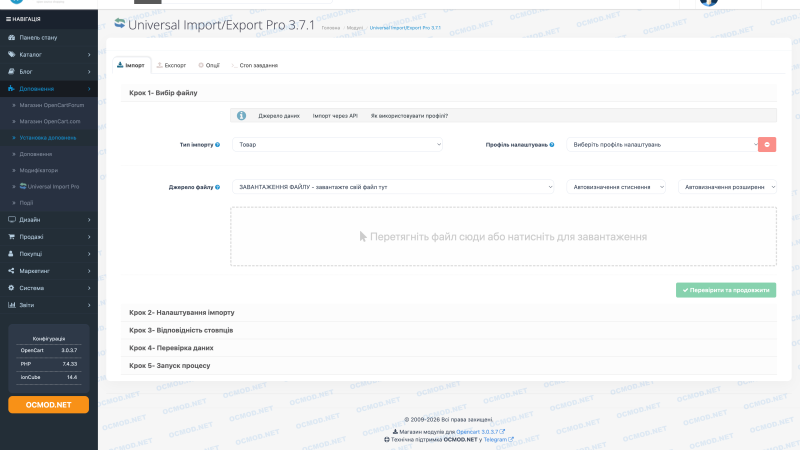Click the file upload drop zone
Screen dimensions: 800x450
point(503,236)
